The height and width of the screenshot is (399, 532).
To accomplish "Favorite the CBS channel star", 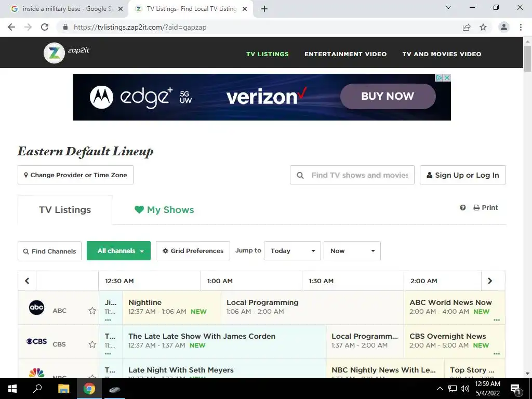I will (92, 344).
